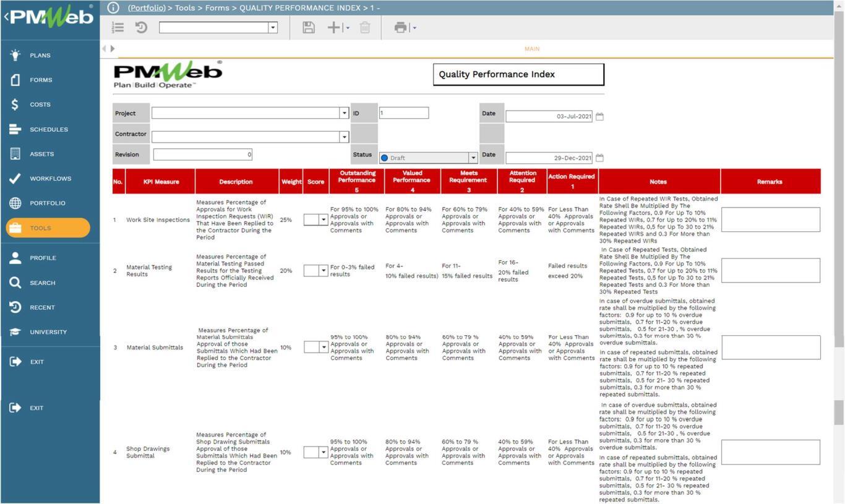Viewport: 845px width, 504px height.
Task: Click the University graduation cap icon
Action: click(x=15, y=332)
